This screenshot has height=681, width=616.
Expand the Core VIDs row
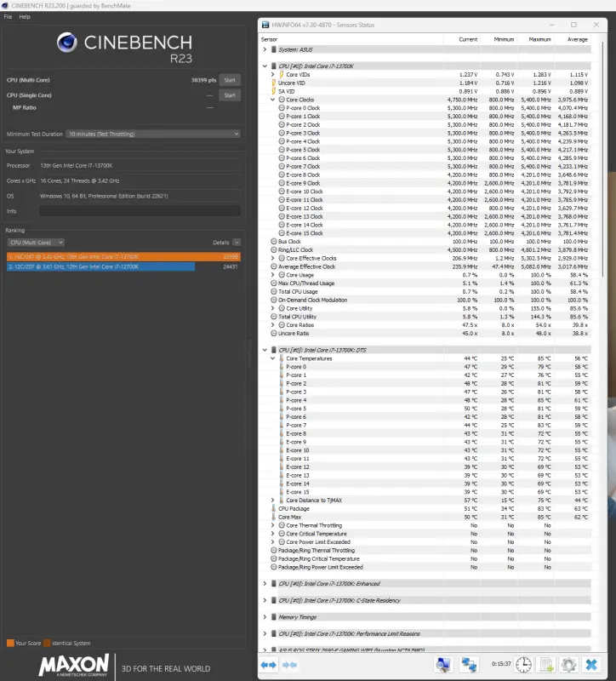tap(272, 75)
